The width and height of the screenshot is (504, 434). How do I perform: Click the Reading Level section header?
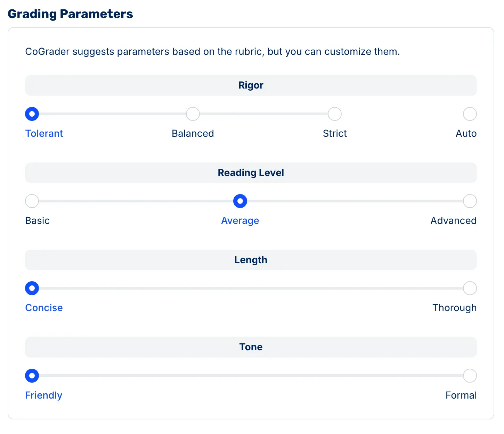click(x=251, y=173)
